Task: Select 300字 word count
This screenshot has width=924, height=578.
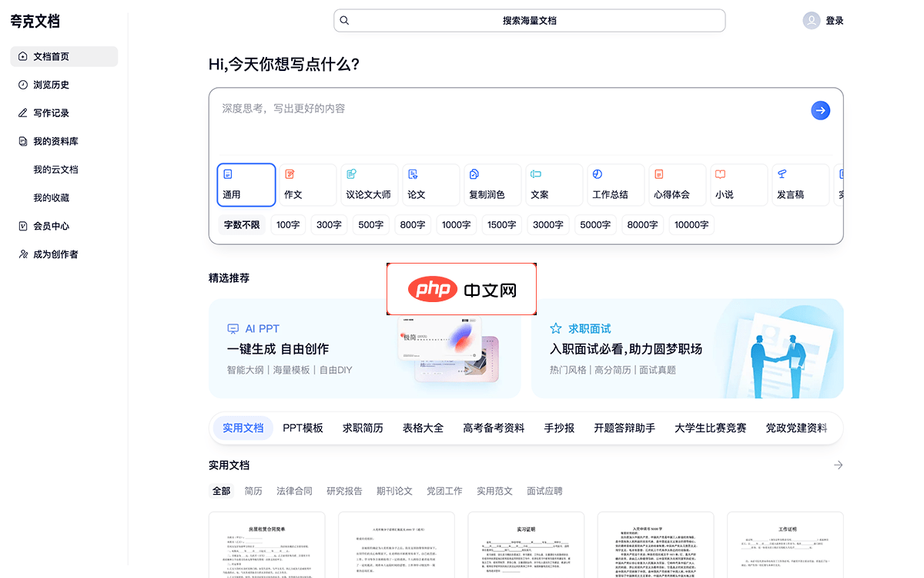Action: click(x=329, y=225)
